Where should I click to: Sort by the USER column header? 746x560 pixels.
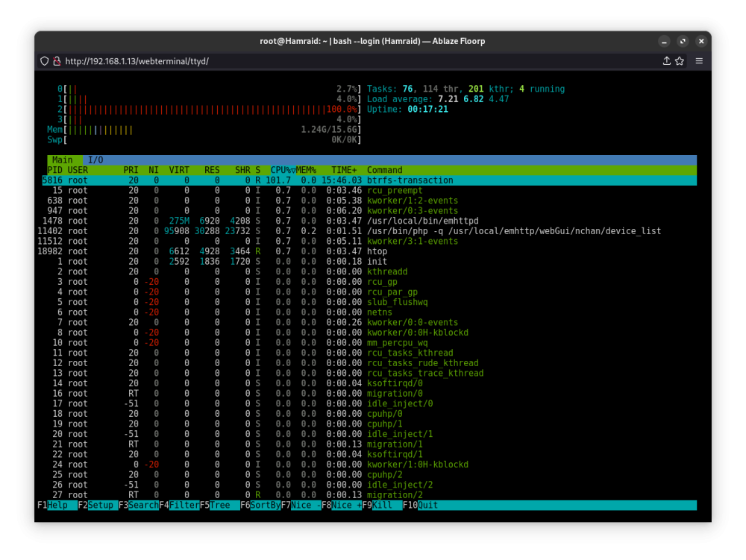point(78,170)
